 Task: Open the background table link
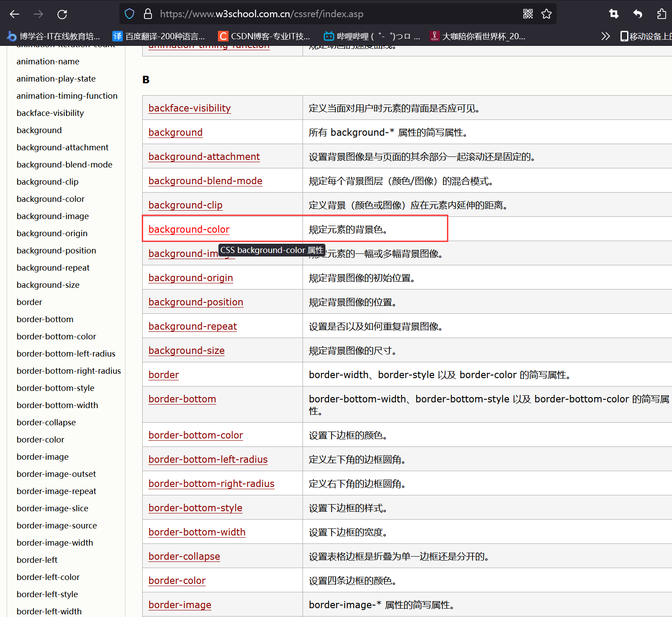175,132
